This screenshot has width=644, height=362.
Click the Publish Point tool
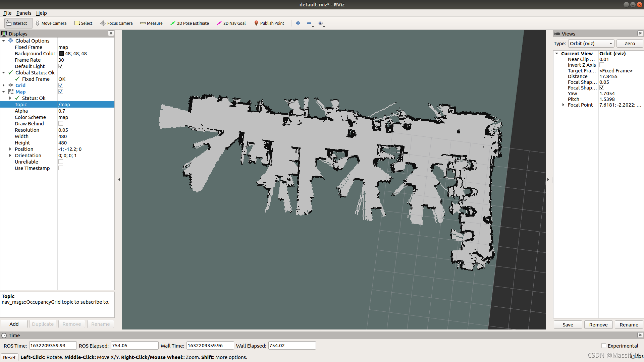tap(269, 23)
